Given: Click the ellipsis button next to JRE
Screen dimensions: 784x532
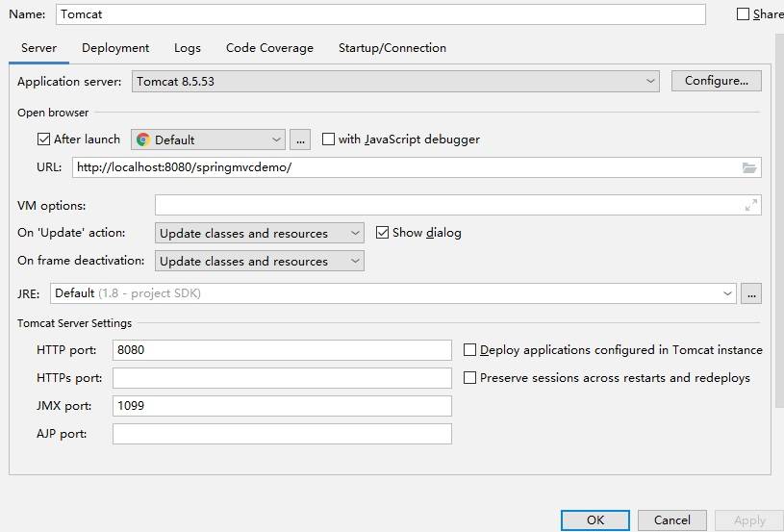Looking at the screenshot, I should [751, 293].
